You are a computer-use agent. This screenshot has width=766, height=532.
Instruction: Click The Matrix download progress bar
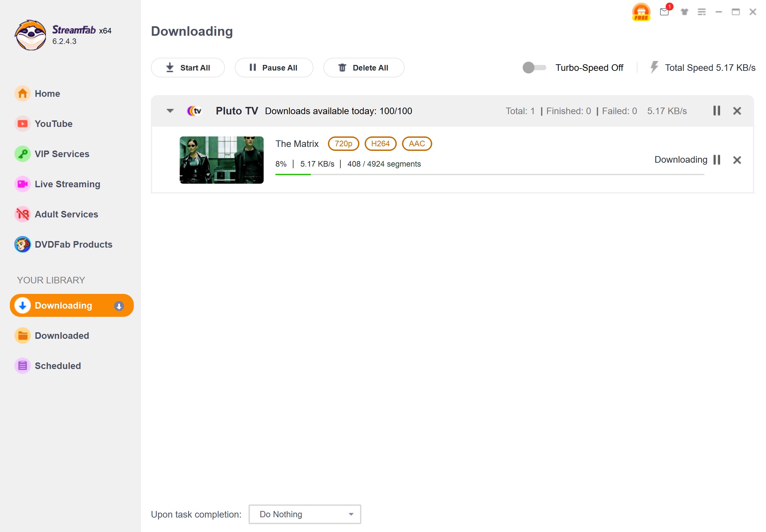click(490, 174)
